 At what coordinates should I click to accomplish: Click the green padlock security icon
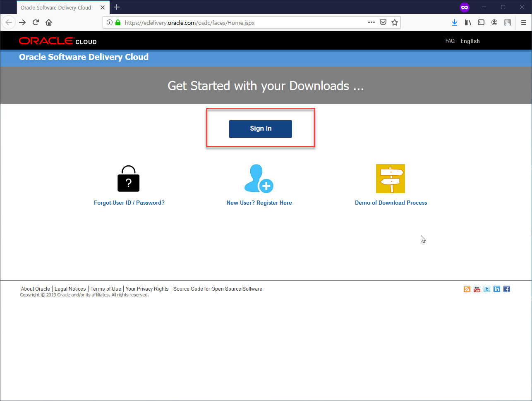pyautogui.click(x=118, y=22)
